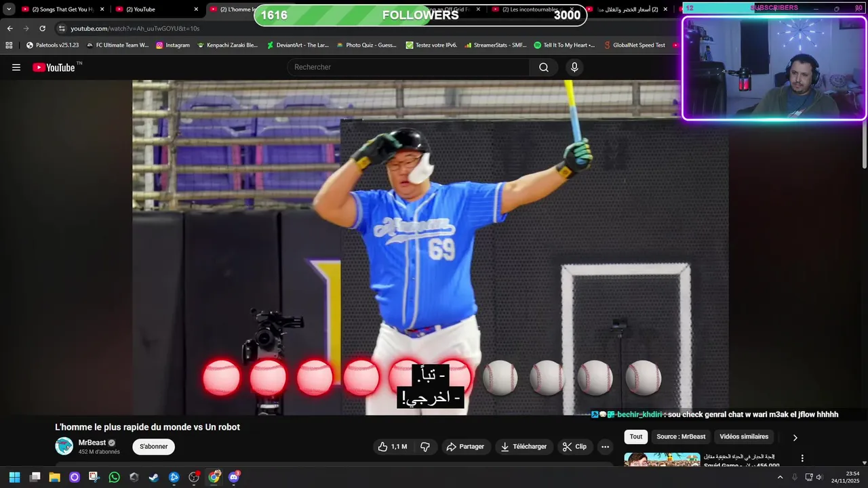Select the Vidéos similaires chip

[744, 436]
